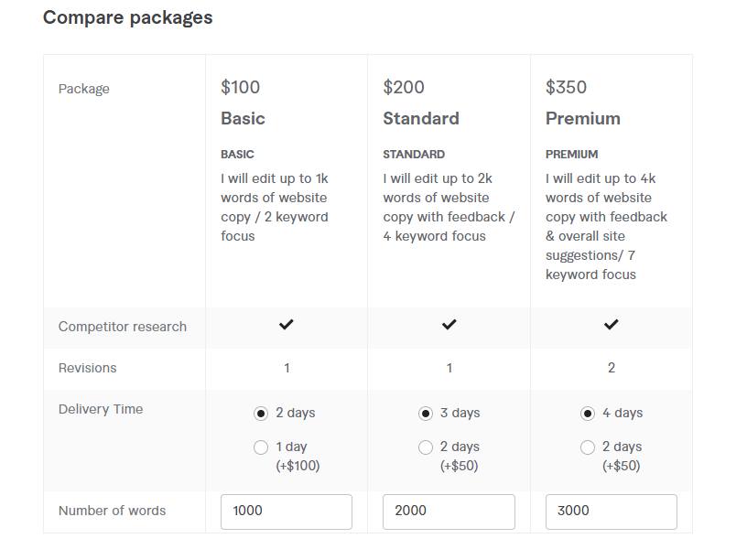Click the $350 Premium price label

[x=566, y=87]
